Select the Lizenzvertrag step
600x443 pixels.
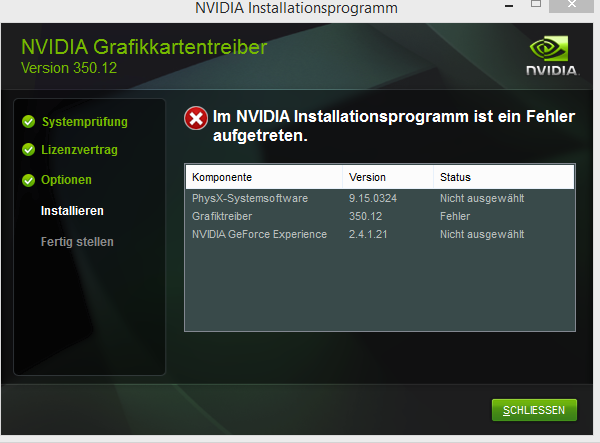coord(79,150)
